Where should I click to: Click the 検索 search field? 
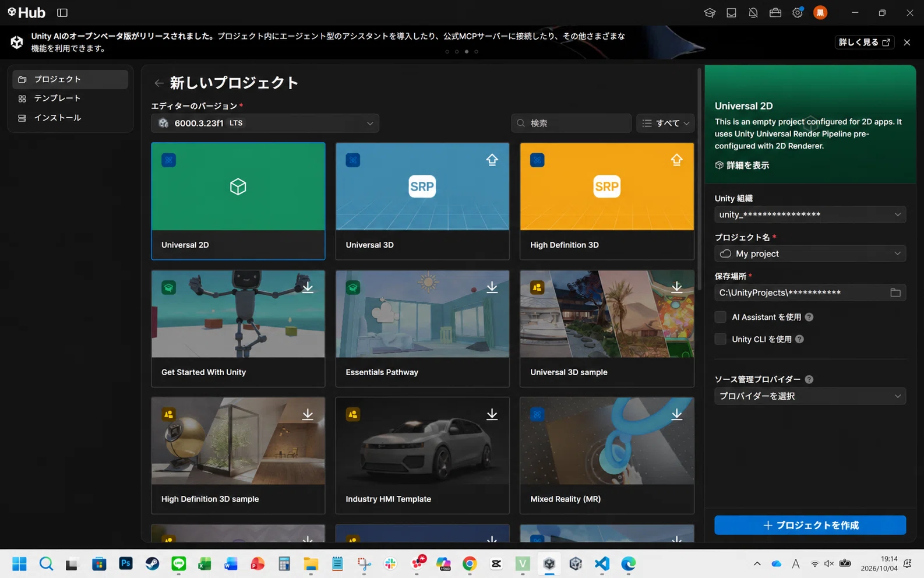tap(571, 123)
